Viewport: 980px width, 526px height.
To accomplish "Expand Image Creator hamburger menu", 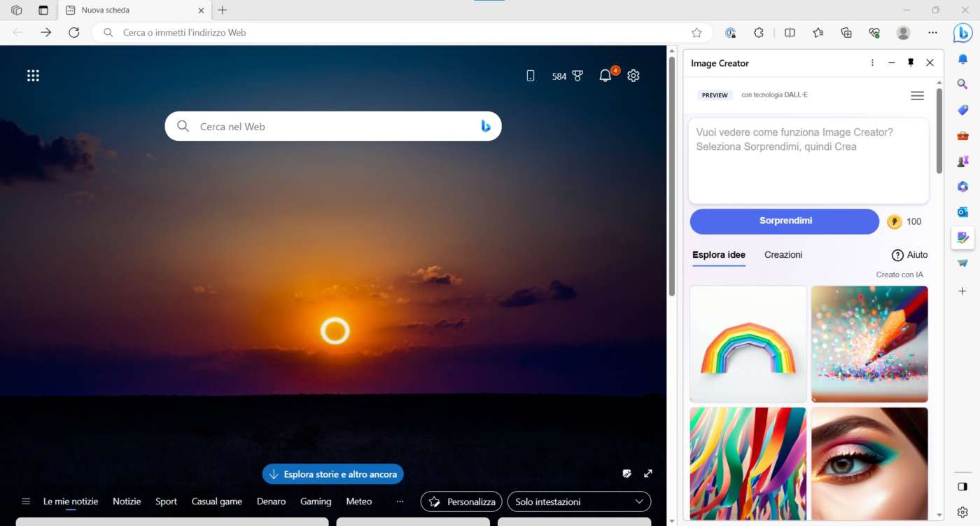I will (917, 96).
